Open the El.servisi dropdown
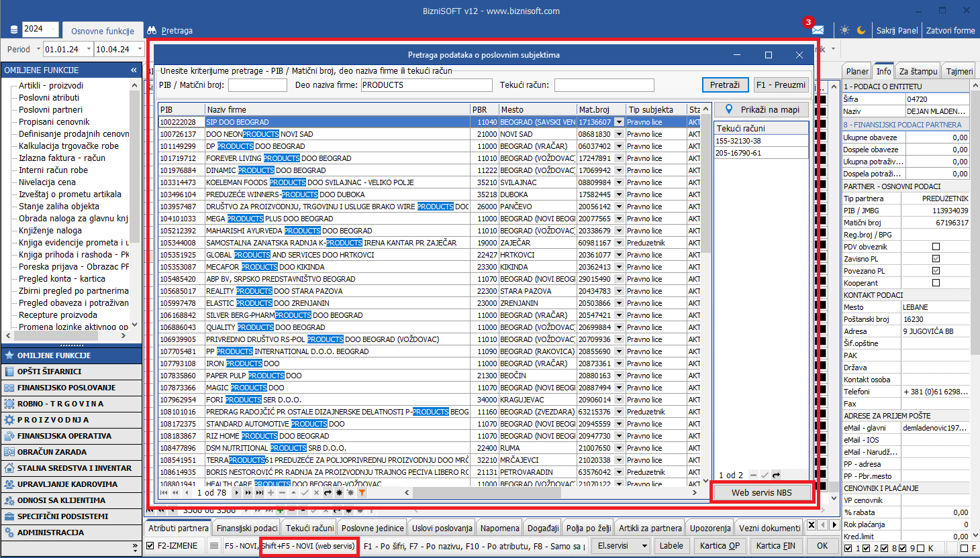Screen dimensions: 980x558 (622, 546)
